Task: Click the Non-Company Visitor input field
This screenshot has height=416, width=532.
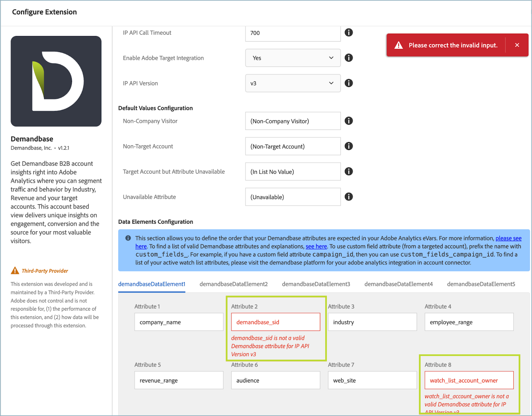Action: click(293, 121)
